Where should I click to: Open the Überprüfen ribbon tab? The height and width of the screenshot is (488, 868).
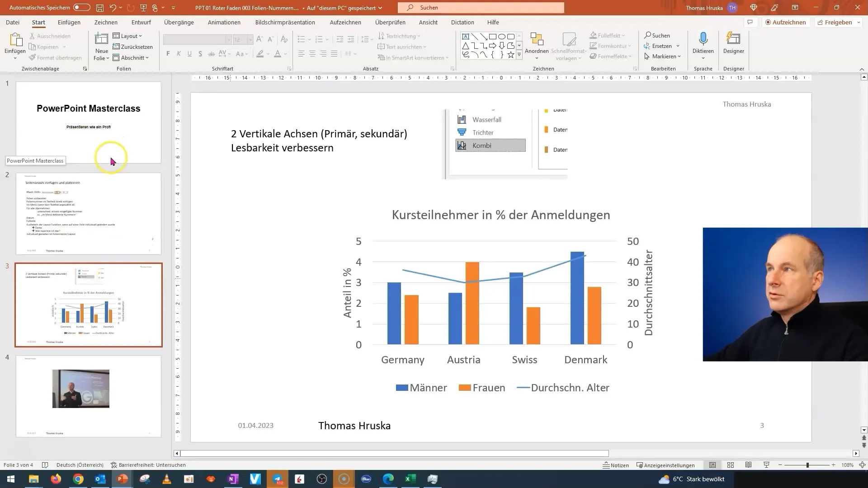tap(390, 22)
